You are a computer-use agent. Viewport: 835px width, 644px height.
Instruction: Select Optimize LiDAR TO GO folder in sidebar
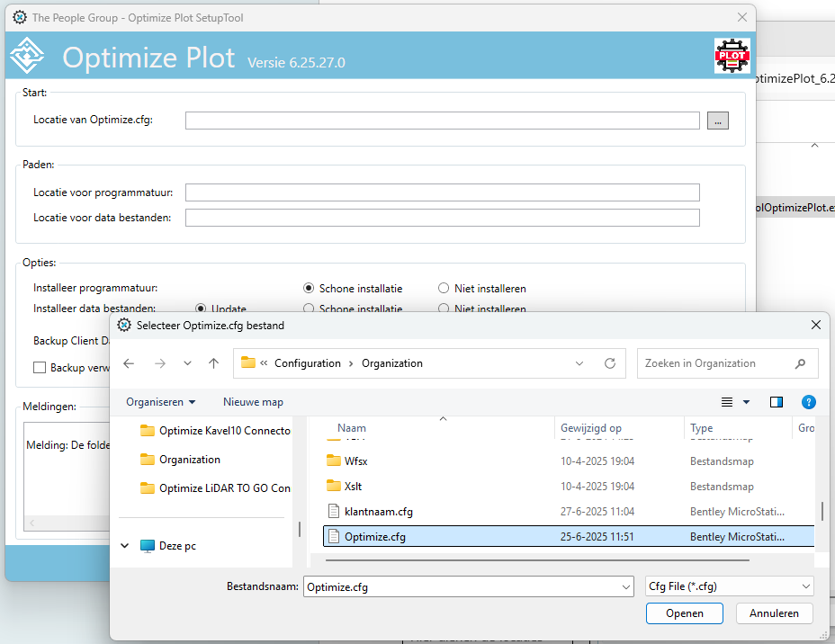pyautogui.click(x=215, y=488)
